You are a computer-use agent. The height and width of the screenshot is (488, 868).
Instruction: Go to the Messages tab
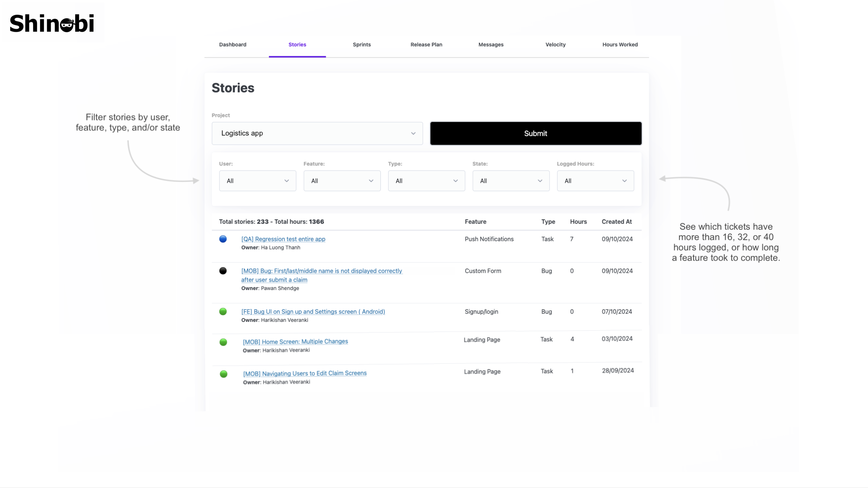[491, 44]
